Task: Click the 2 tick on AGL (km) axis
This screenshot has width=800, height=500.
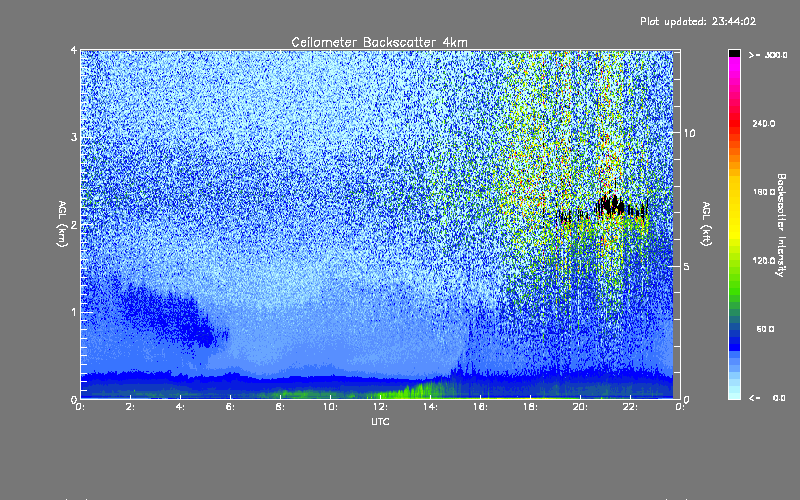Action: 74,224
